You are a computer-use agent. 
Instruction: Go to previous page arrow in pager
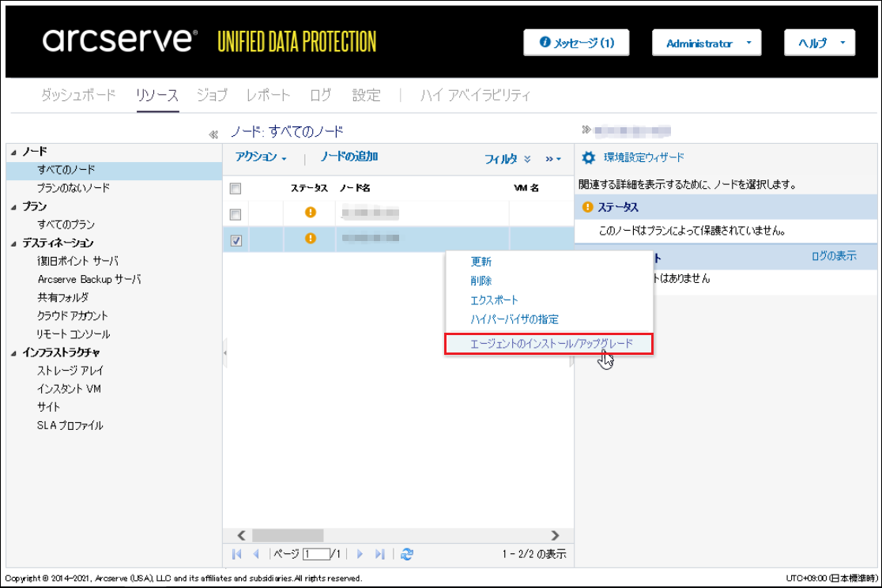pos(256,554)
